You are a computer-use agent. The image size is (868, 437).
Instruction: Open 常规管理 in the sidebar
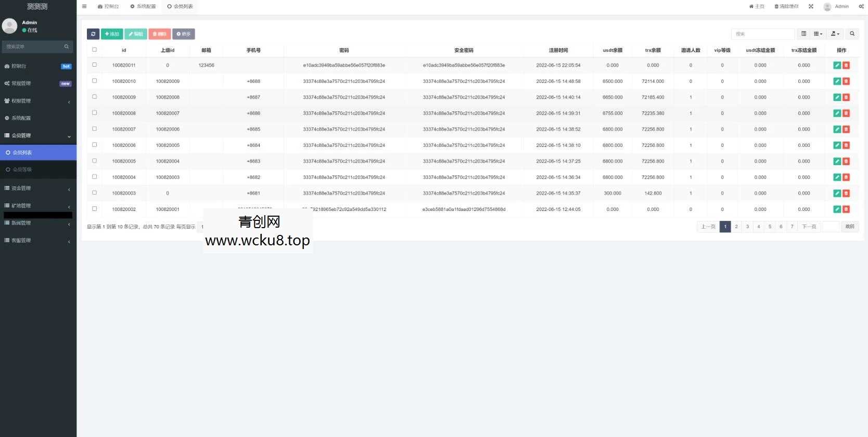point(38,83)
